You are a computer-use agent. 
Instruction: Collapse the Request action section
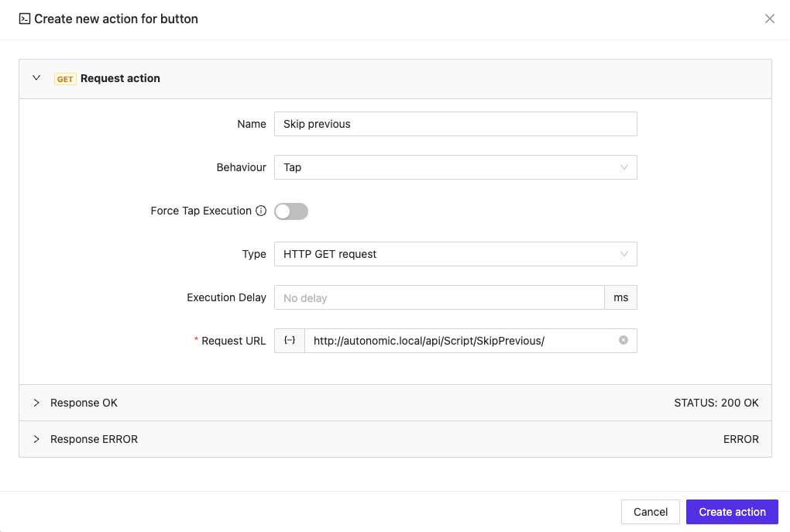pos(36,78)
